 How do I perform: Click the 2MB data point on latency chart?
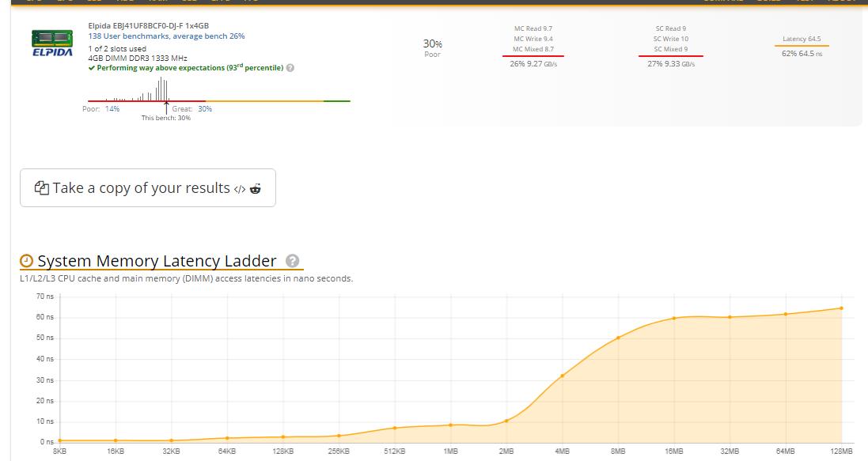click(x=506, y=421)
